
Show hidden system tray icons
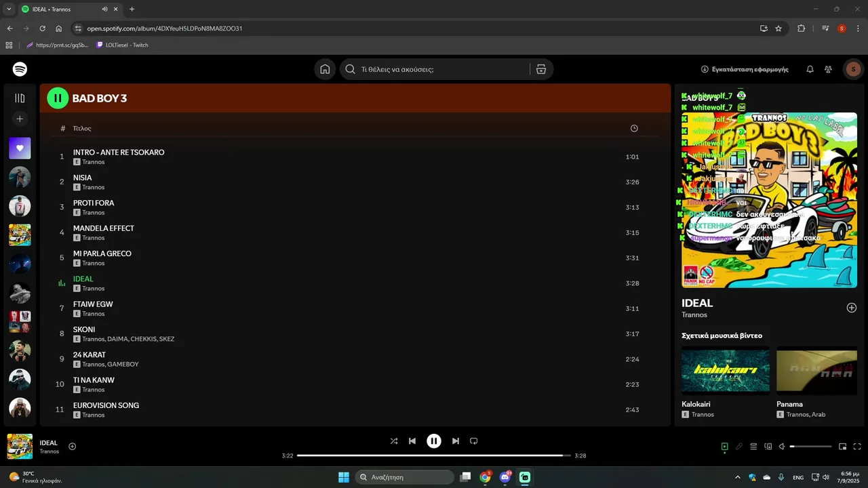coord(738,477)
